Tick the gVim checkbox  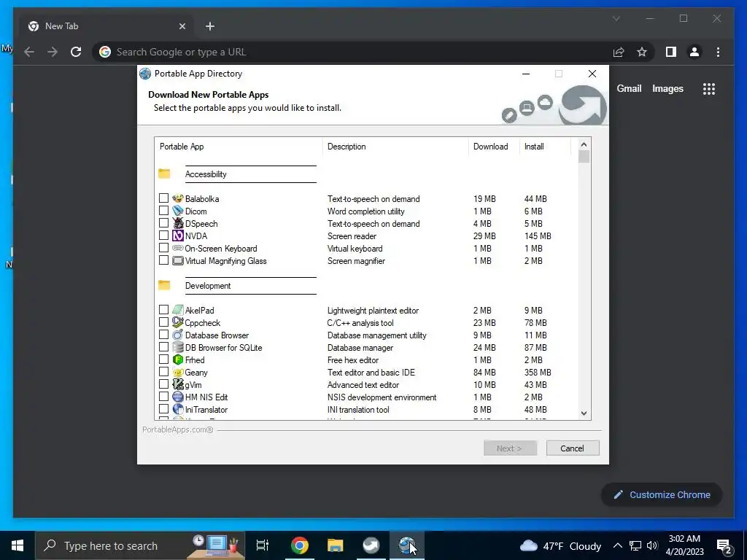(163, 384)
